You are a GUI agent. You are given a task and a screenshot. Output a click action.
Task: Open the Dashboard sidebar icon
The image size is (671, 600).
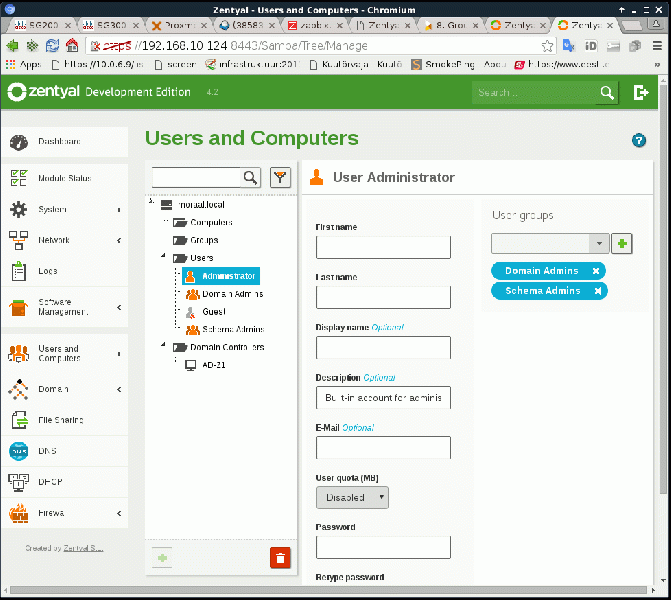pyautogui.click(x=18, y=142)
